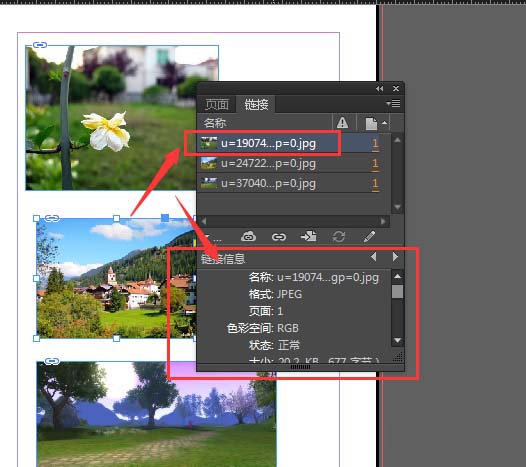Sort links by the warning status column
526x467 pixels.
[x=342, y=123]
